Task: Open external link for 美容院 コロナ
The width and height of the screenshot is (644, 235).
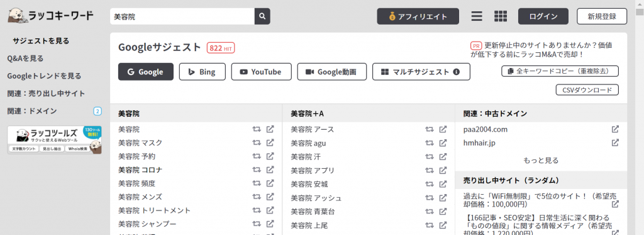Action: click(x=270, y=169)
